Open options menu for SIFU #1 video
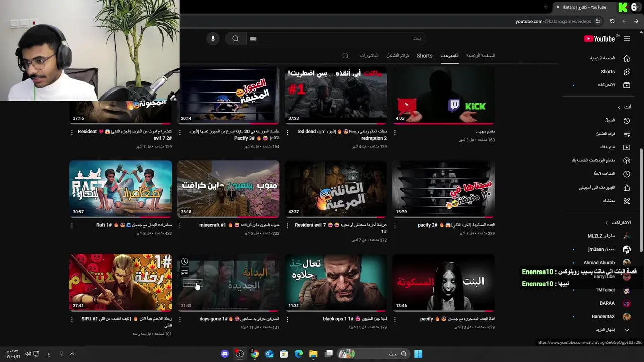The image size is (644, 362). click(72, 319)
